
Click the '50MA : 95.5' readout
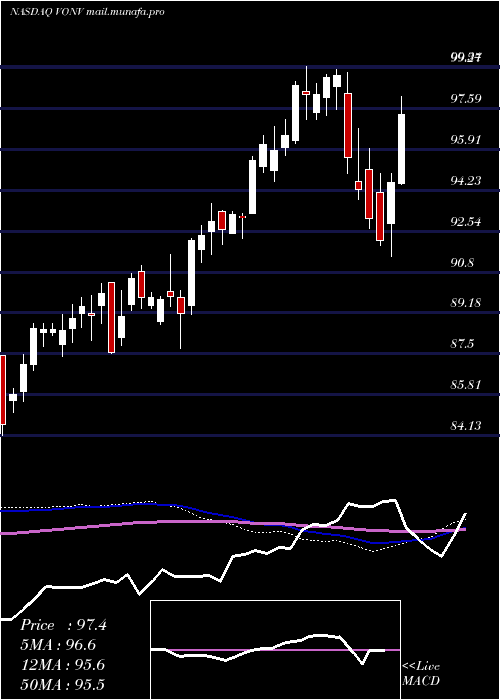[62, 684]
